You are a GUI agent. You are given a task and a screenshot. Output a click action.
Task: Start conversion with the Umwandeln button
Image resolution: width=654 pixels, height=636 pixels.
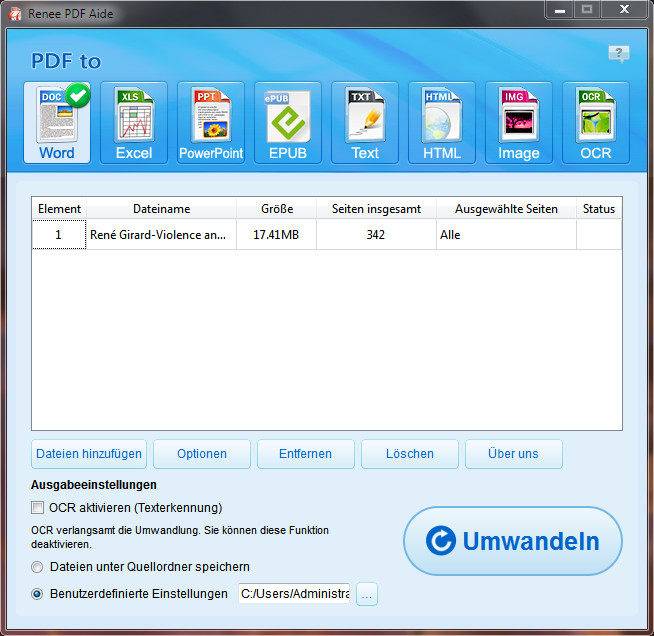tap(513, 541)
